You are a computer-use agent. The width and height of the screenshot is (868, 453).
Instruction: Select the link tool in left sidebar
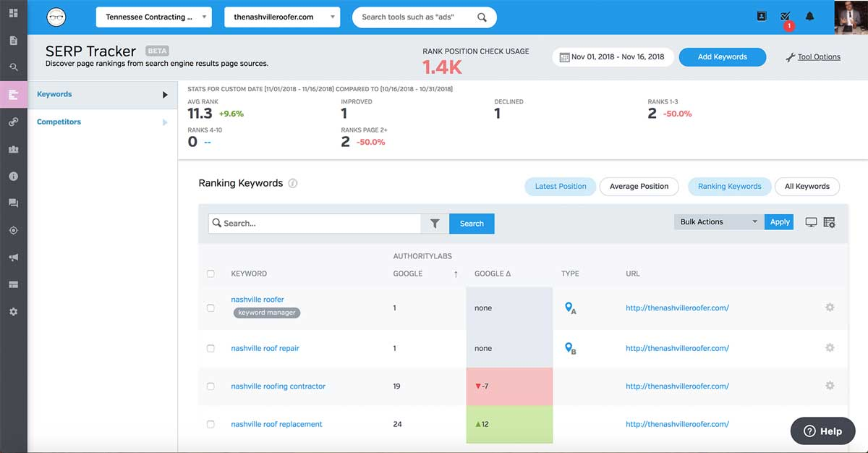click(x=12, y=122)
